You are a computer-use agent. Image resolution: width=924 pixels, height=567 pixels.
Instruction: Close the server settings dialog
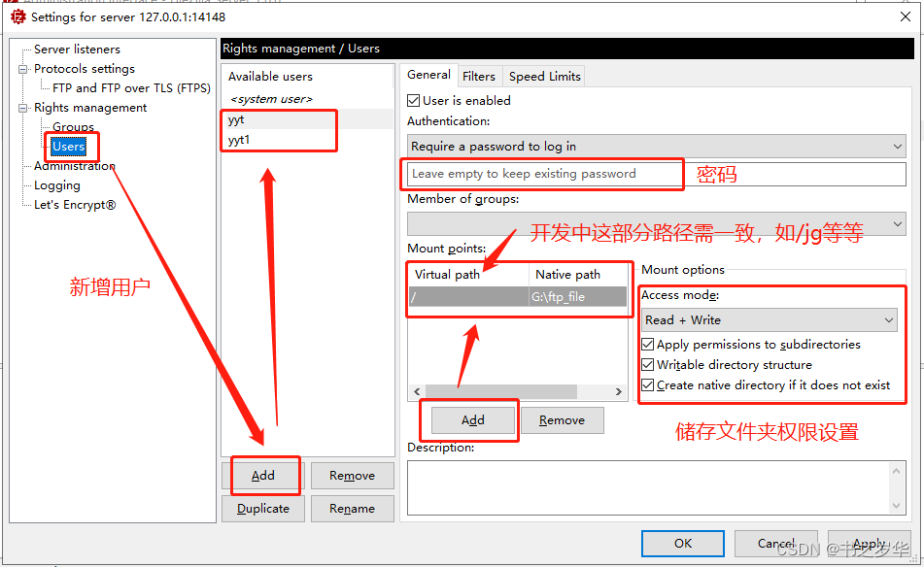point(906,17)
